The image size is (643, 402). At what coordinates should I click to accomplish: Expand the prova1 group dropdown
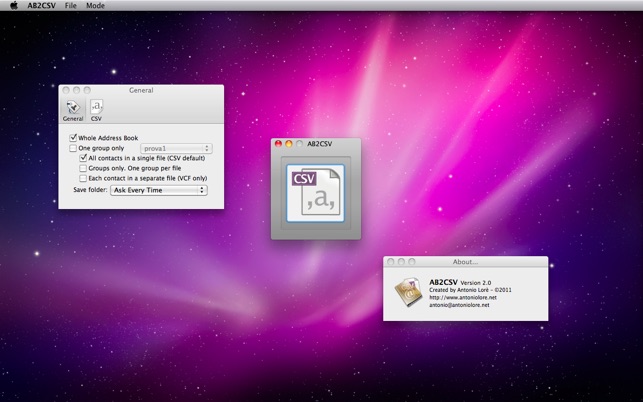(176, 148)
